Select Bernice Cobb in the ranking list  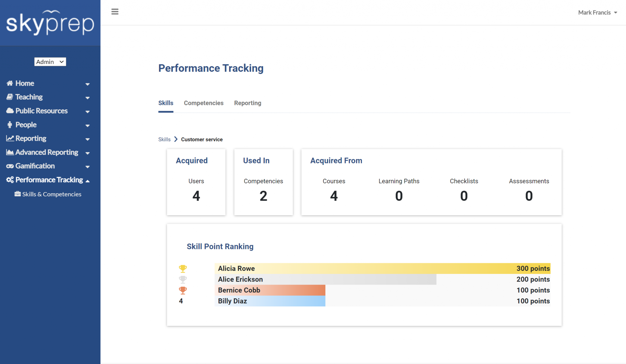coord(239,290)
